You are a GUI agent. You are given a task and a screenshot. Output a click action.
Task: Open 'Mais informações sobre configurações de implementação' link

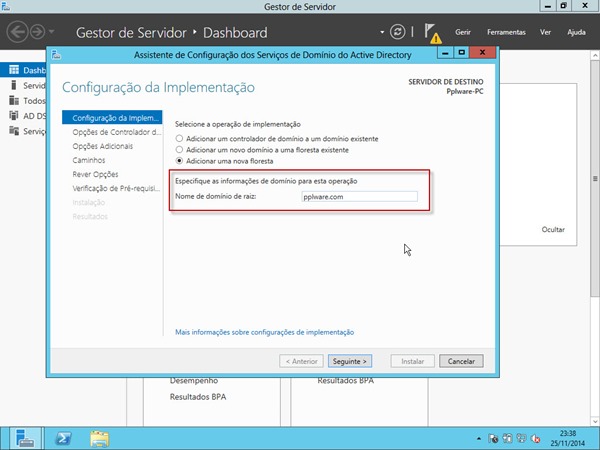click(x=264, y=332)
